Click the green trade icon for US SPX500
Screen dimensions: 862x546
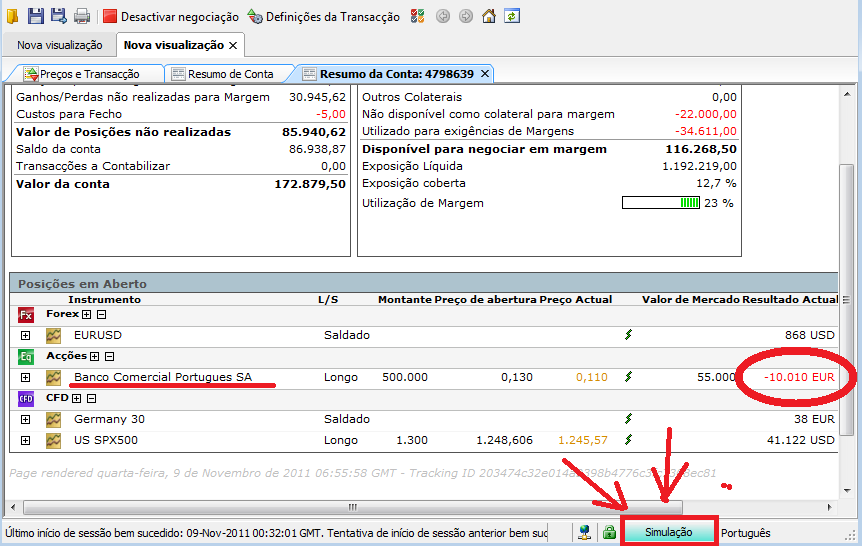(628, 439)
